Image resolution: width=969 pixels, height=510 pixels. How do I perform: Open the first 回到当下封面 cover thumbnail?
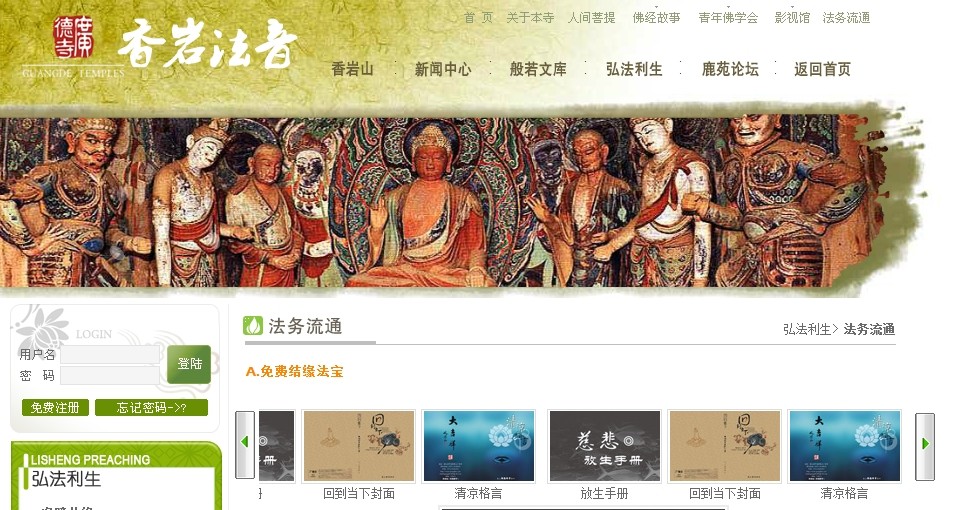359,446
